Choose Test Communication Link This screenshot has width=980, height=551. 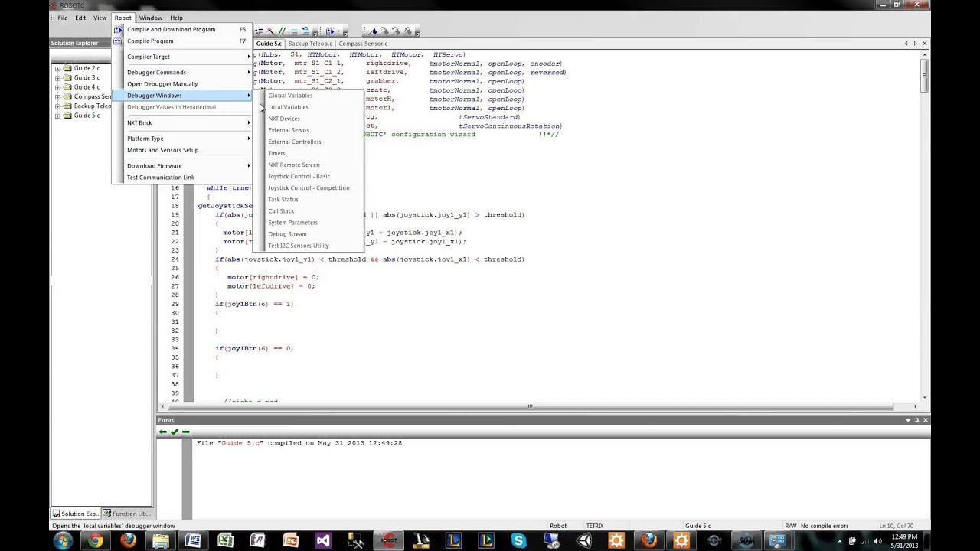coord(182,178)
